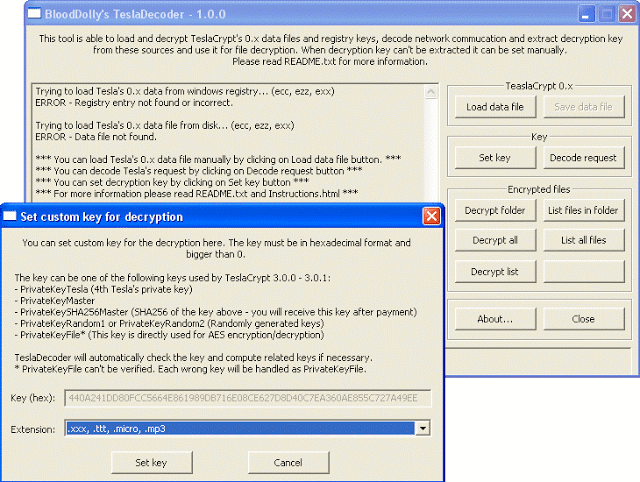The width and height of the screenshot is (640, 482).
Task: Click the Decrypt list button
Action: (495, 272)
